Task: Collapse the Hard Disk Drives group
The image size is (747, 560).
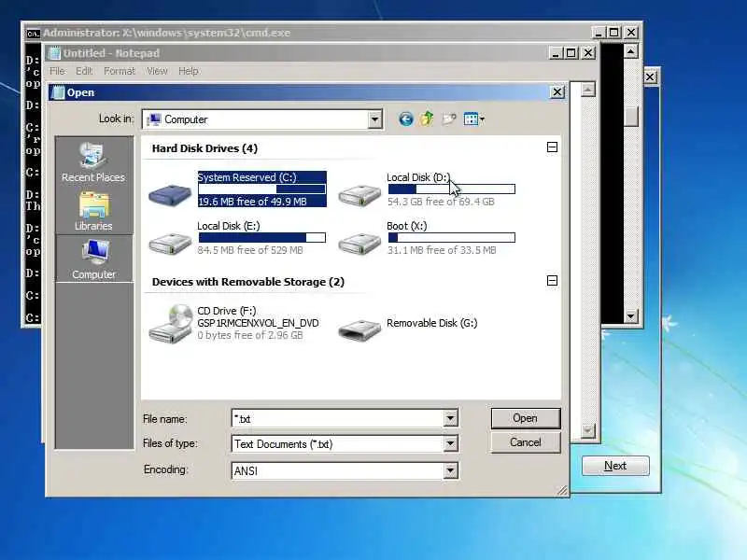Action: point(552,147)
